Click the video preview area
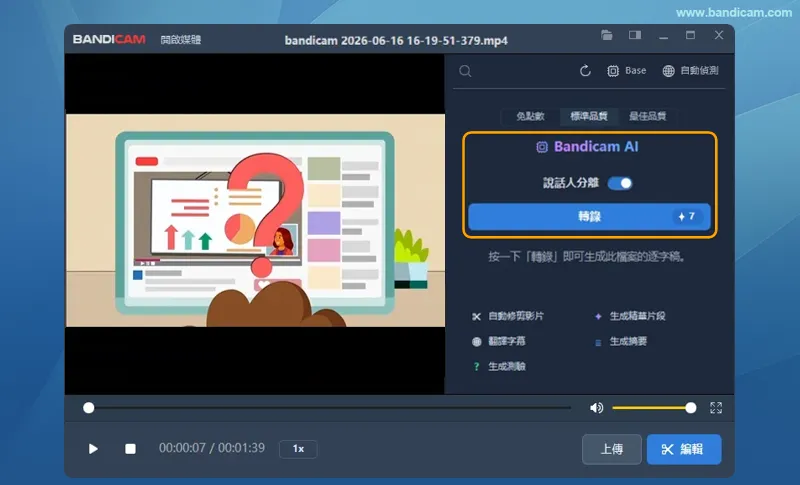The image size is (800, 485). (255, 223)
